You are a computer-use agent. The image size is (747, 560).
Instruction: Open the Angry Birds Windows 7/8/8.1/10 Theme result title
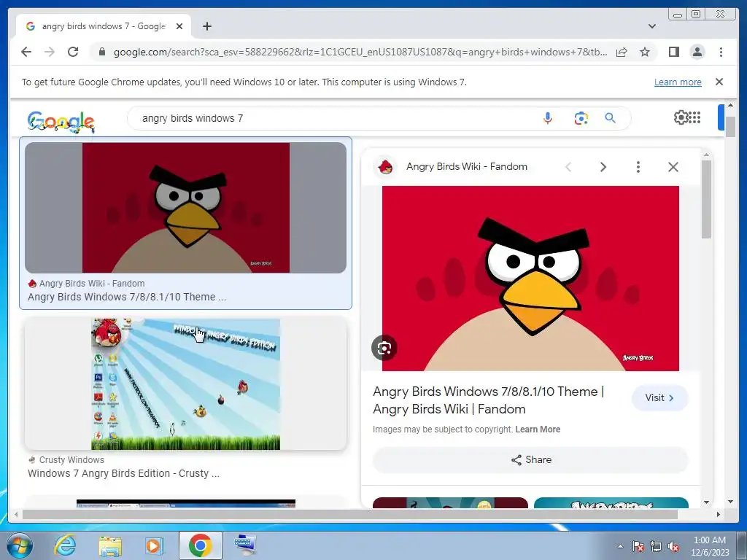pyautogui.click(x=127, y=297)
